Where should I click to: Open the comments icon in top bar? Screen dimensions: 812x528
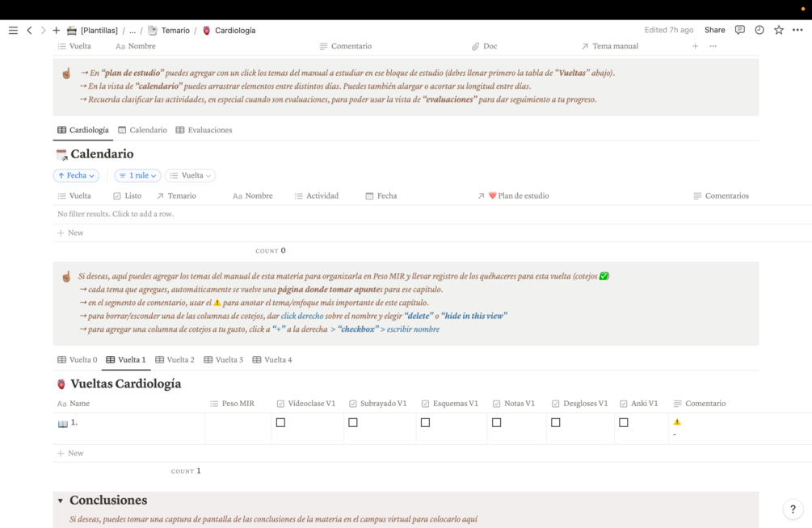click(739, 30)
